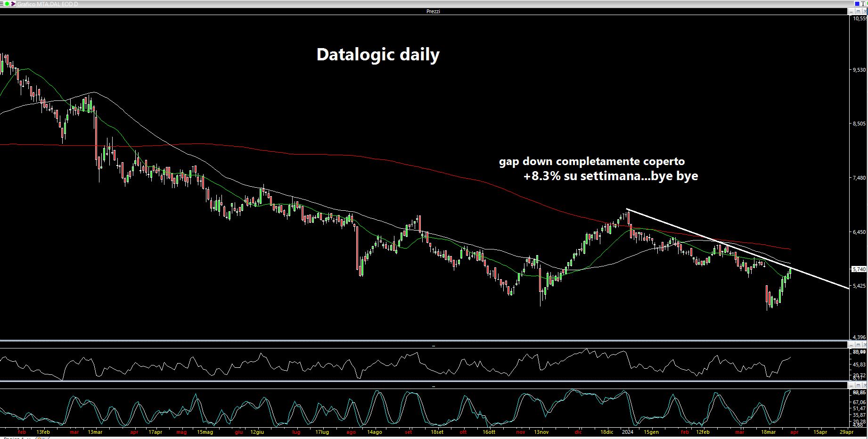This screenshot has height=439, width=868.
Task: Click the 12feb date label
Action: point(702,431)
